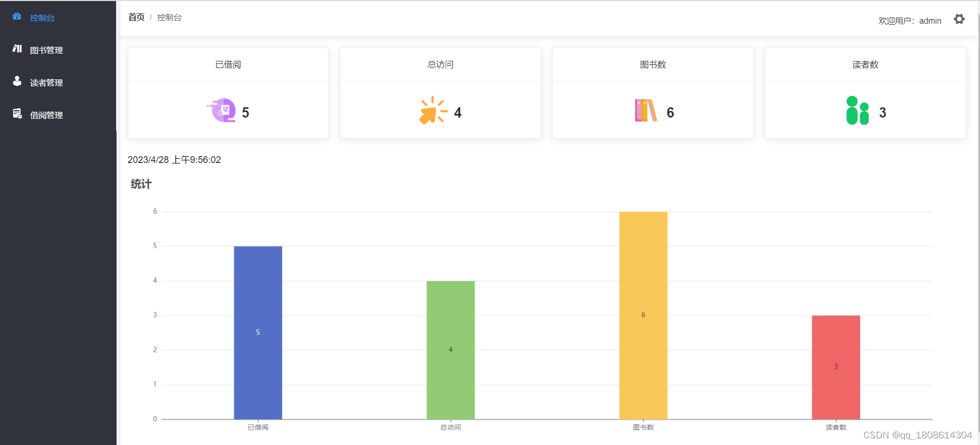
Task: Click the blue 已借阅 chart bar
Action: click(x=258, y=332)
